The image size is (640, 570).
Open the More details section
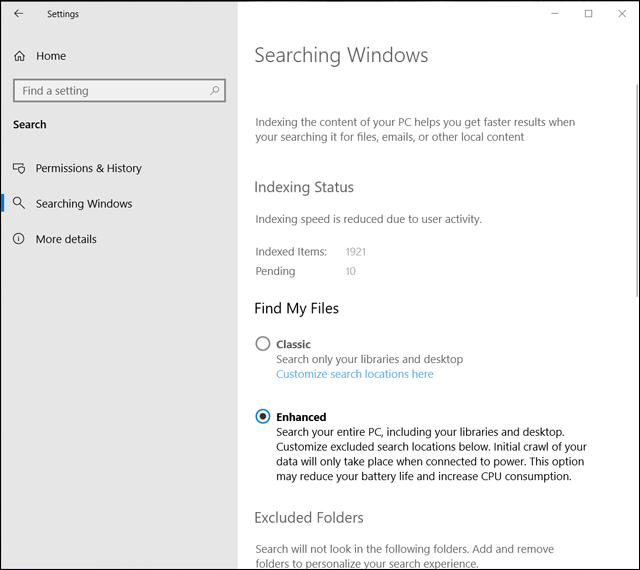click(66, 239)
